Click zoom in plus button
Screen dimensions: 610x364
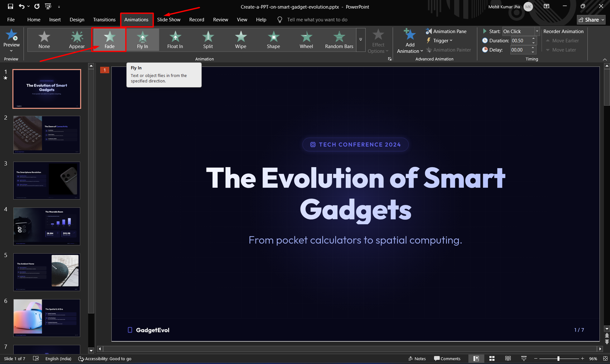tap(582, 359)
